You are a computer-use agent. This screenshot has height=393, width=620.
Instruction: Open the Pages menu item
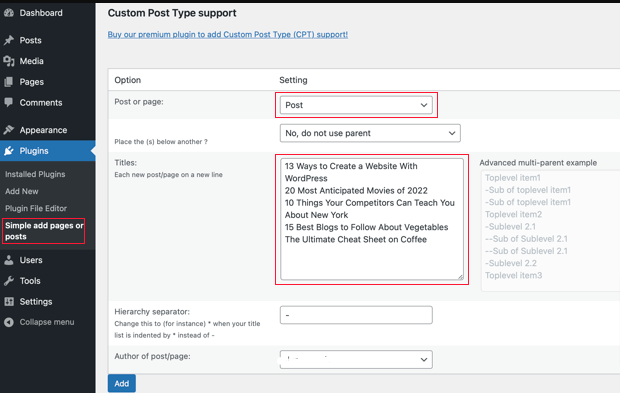coord(32,82)
